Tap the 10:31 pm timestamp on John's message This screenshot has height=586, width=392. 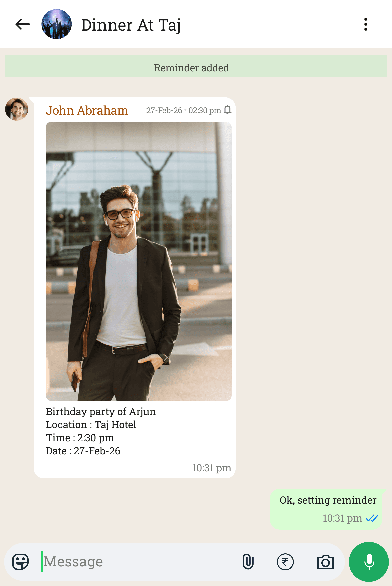pyautogui.click(x=212, y=468)
